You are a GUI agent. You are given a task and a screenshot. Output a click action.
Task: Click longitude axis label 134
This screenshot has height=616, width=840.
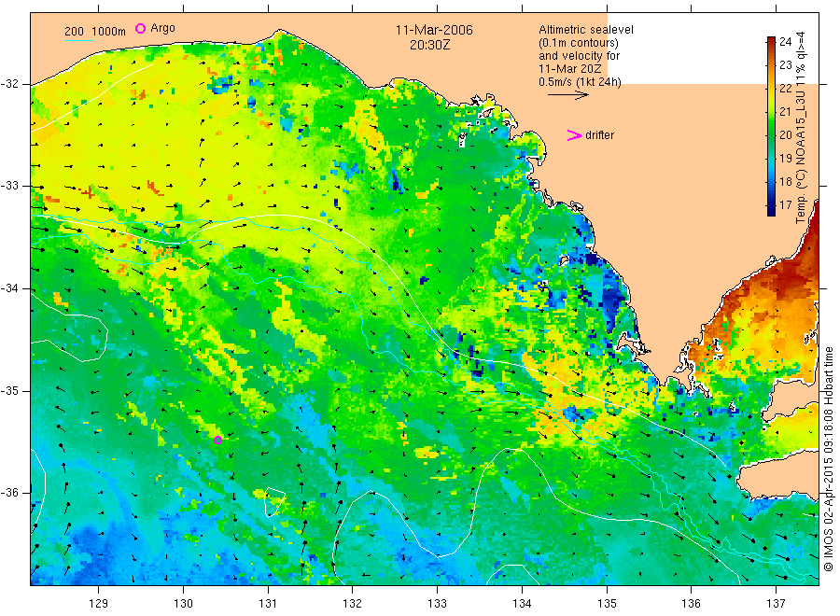pos(522,603)
